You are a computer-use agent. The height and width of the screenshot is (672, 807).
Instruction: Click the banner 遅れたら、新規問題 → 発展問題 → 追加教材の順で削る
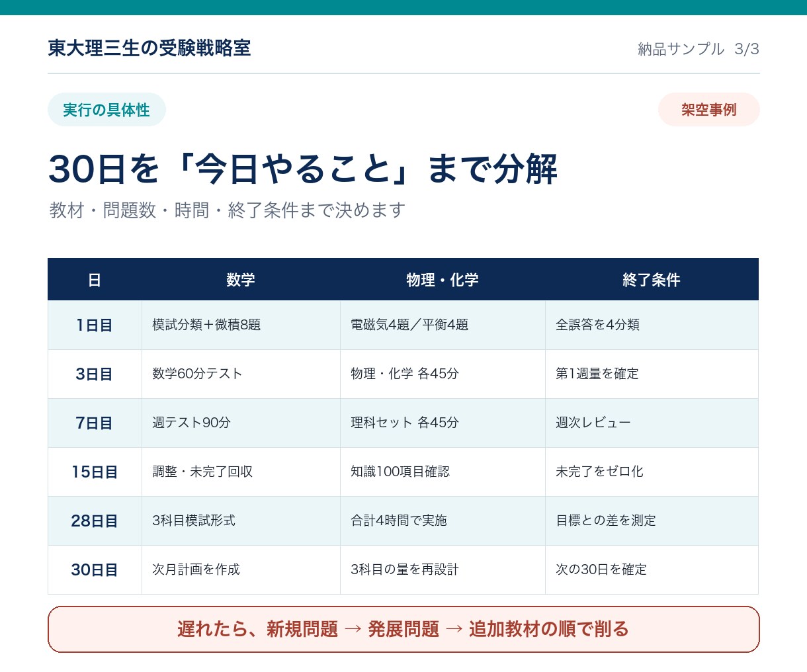click(403, 629)
